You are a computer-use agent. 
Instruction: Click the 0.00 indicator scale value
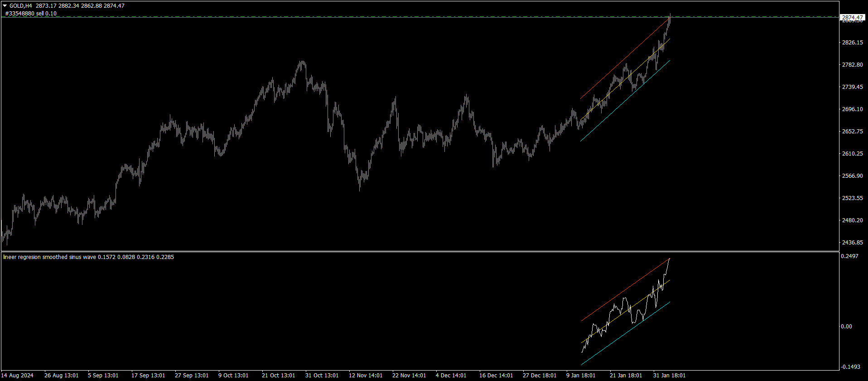846,327
